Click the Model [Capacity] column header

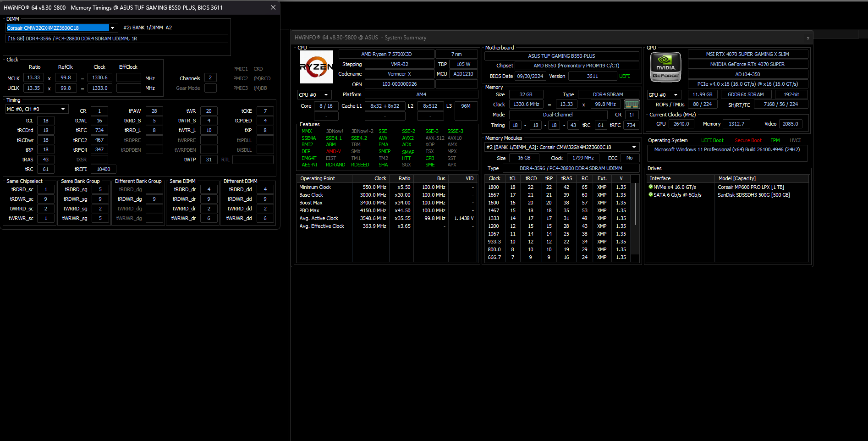coord(761,178)
